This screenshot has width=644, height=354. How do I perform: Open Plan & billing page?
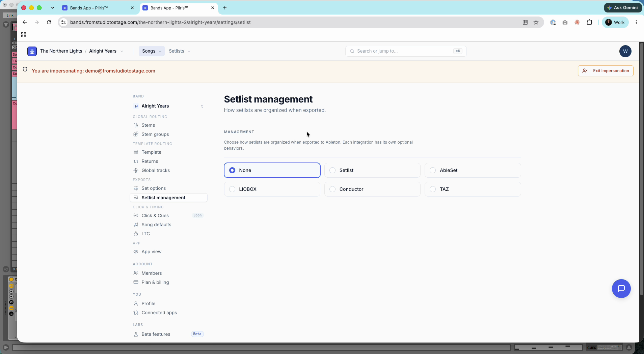168,282
